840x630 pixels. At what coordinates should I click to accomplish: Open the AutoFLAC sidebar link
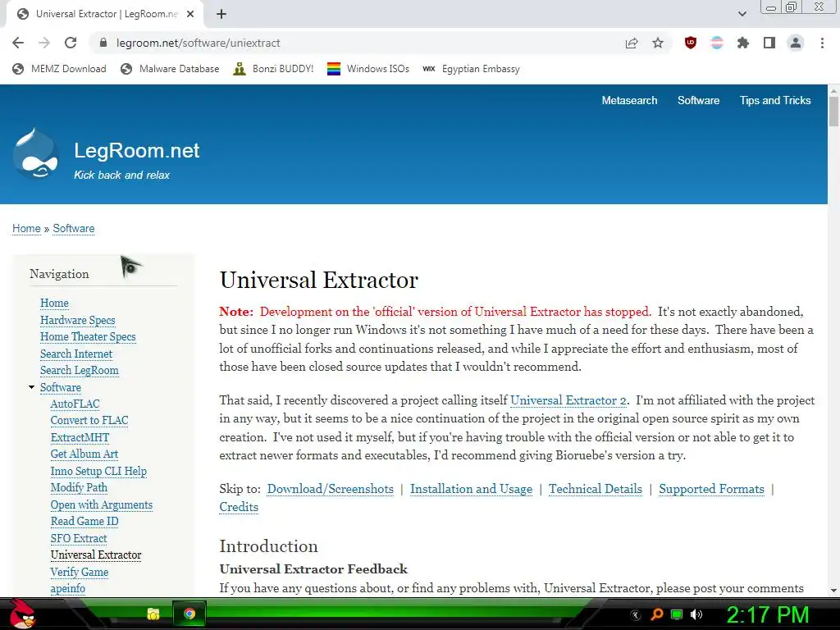coord(75,404)
